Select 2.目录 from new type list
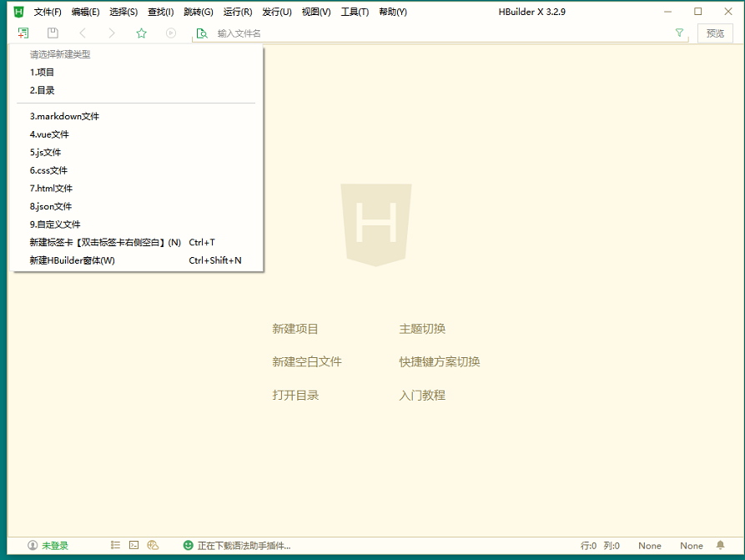Screen dimensions: 745x560 [136, 90]
